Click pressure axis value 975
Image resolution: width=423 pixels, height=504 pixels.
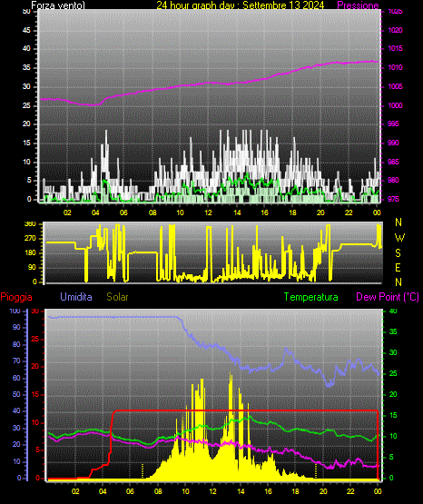393,199
